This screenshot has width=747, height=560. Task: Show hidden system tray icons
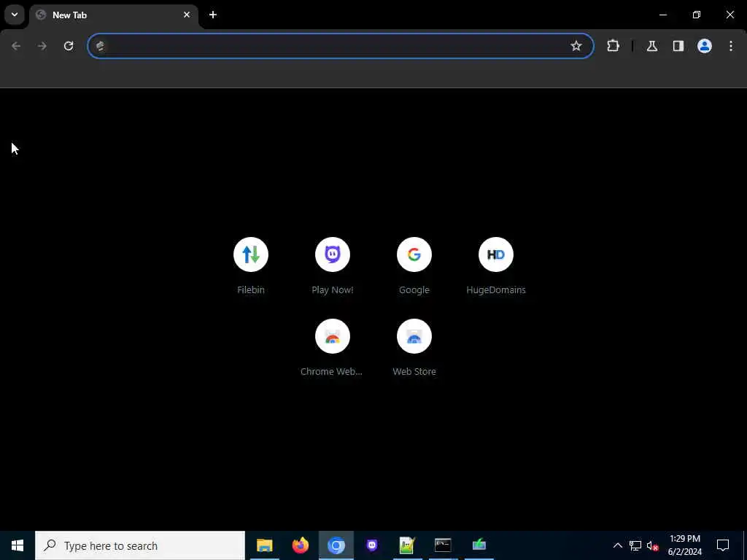tap(617, 545)
